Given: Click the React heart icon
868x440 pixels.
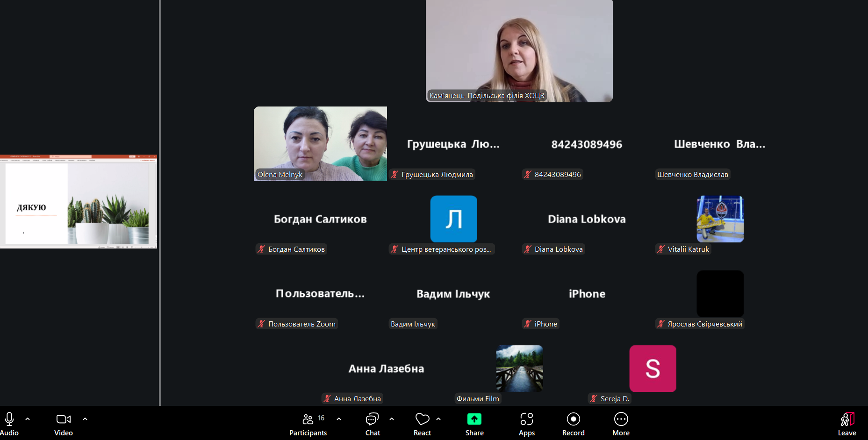Looking at the screenshot, I should pos(422,419).
